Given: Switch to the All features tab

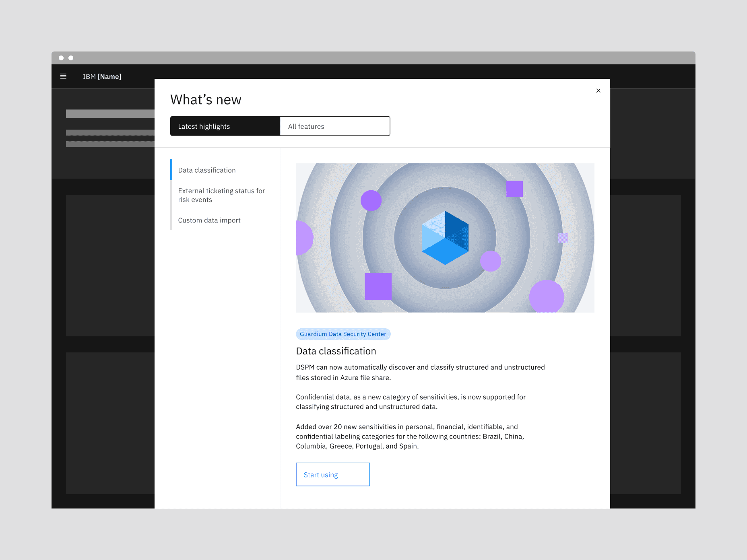Looking at the screenshot, I should 335,126.
